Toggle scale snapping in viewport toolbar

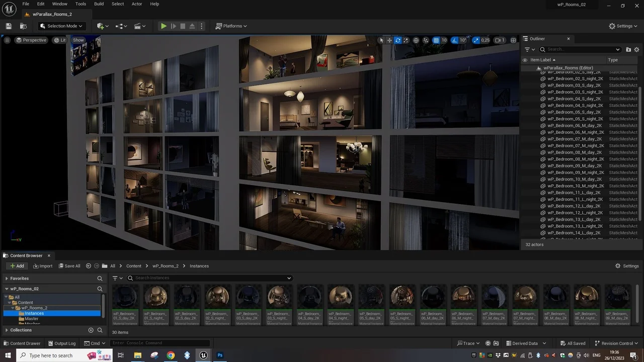[476, 40]
